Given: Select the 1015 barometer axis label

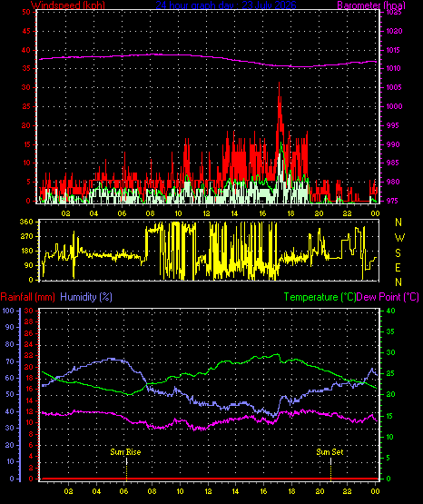Looking at the screenshot, I should coord(394,50).
